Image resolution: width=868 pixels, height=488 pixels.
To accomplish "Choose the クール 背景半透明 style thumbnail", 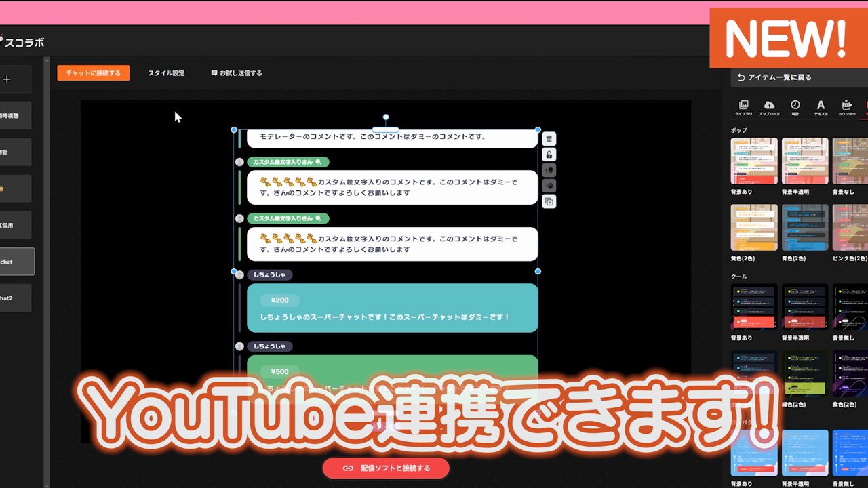I will click(805, 307).
